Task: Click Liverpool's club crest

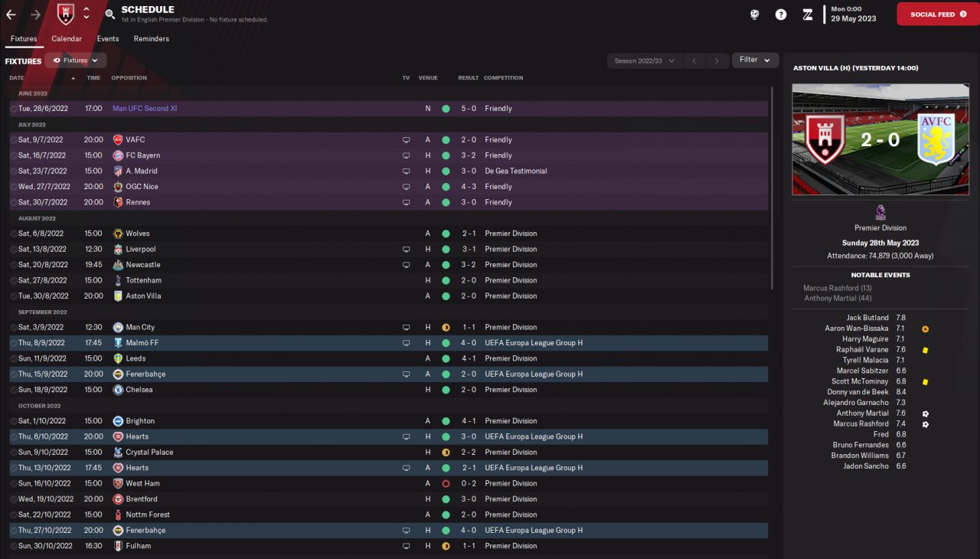Action: coord(118,250)
